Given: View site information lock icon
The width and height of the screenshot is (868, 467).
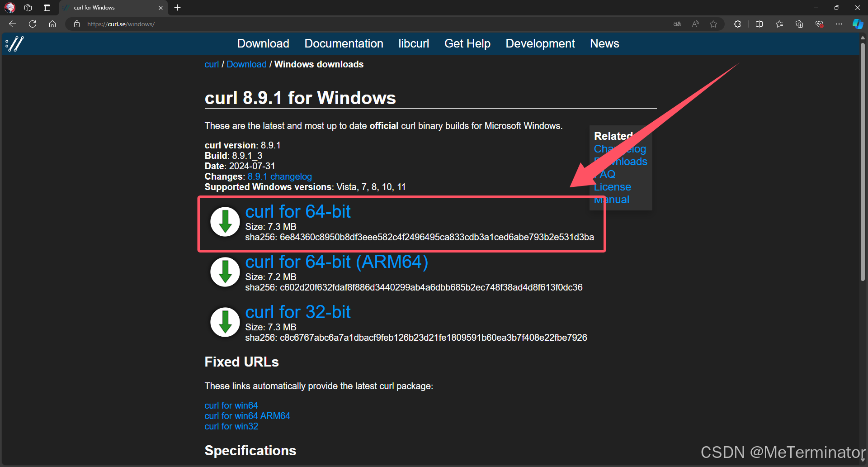Looking at the screenshot, I should (77, 24).
